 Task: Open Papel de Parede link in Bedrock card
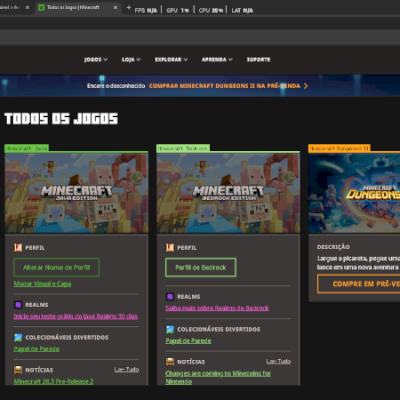tap(188, 341)
